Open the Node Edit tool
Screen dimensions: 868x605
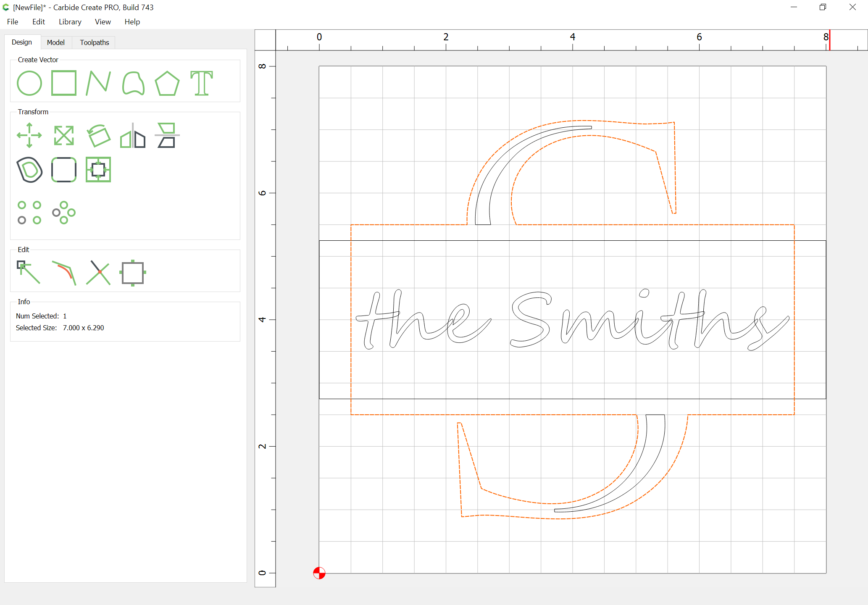[x=29, y=272]
